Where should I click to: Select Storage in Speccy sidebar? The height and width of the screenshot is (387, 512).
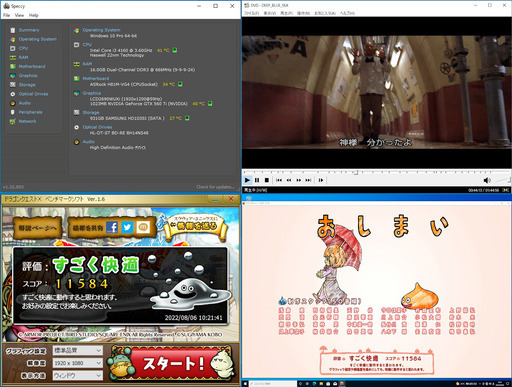(x=27, y=85)
